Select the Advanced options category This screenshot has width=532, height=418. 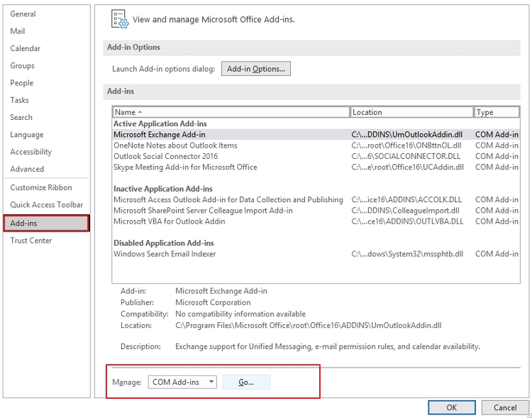click(27, 169)
